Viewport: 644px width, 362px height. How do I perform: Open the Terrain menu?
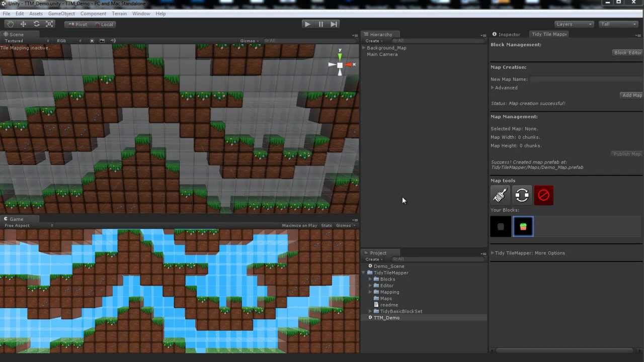(119, 14)
